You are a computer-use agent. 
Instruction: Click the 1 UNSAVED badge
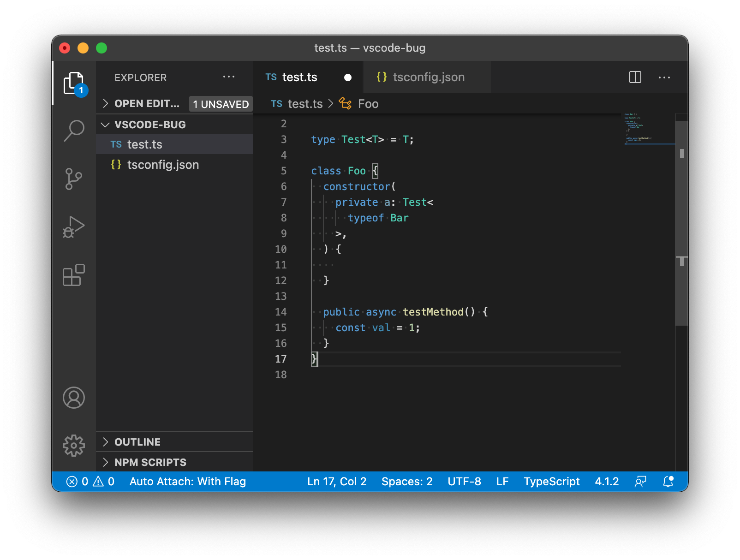(x=221, y=104)
